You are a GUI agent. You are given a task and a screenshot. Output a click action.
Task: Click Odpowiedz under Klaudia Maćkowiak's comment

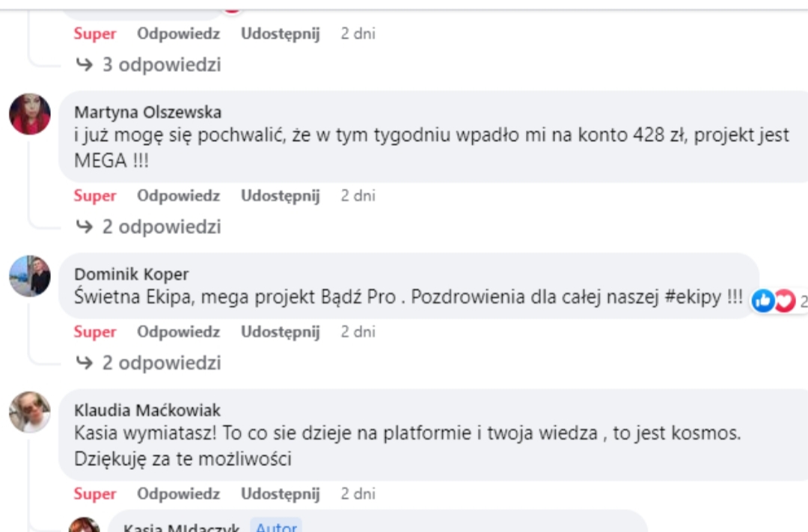coord(178,494)
